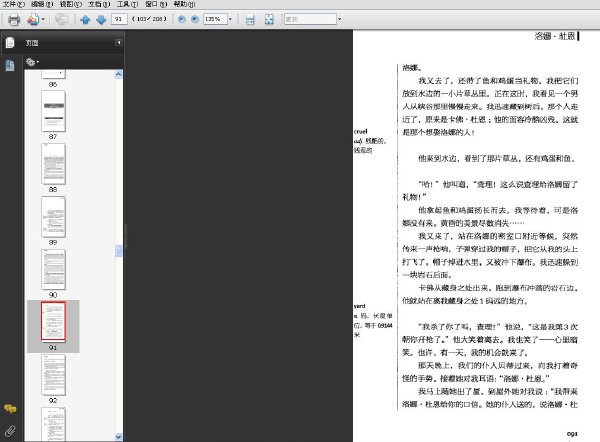Click the page header text 洛娜·杜恩
The image size is (600, 442).
[x=555, y=36]
